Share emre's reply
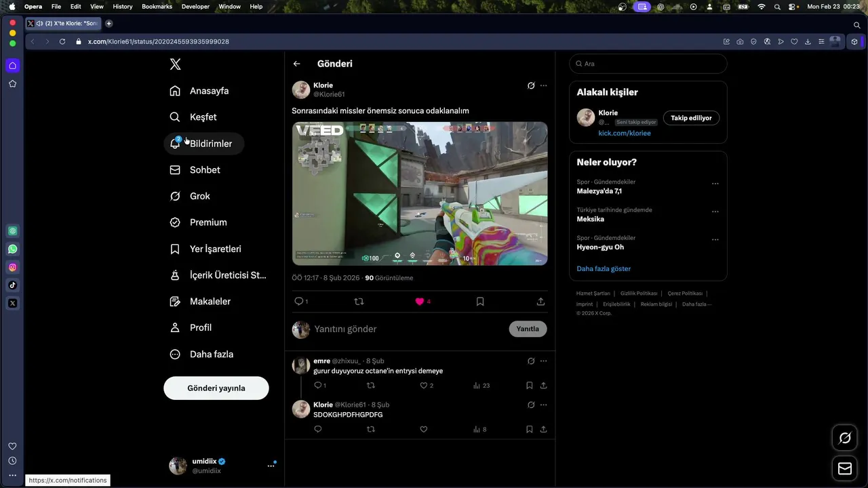 543,386
